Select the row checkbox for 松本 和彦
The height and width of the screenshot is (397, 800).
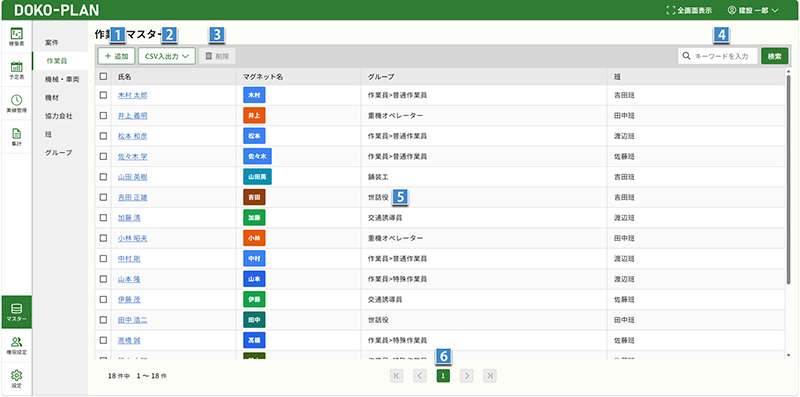click(x=104, y=136)
